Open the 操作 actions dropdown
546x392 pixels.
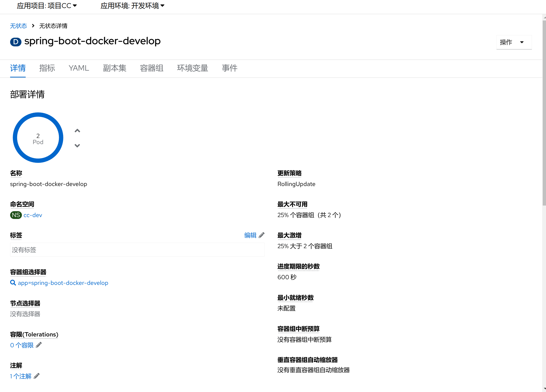tap(514, 42)
